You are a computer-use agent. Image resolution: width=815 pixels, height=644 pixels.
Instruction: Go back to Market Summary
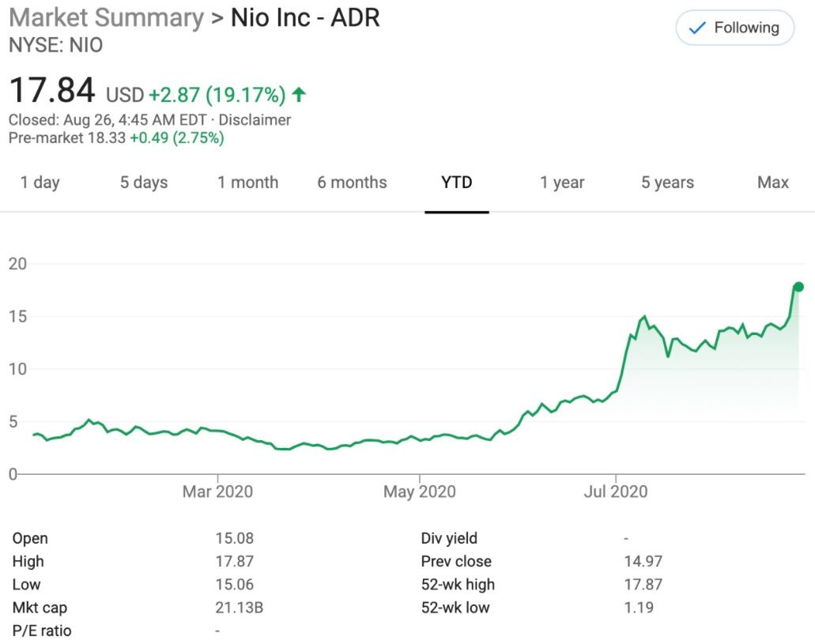coord(108,17)
